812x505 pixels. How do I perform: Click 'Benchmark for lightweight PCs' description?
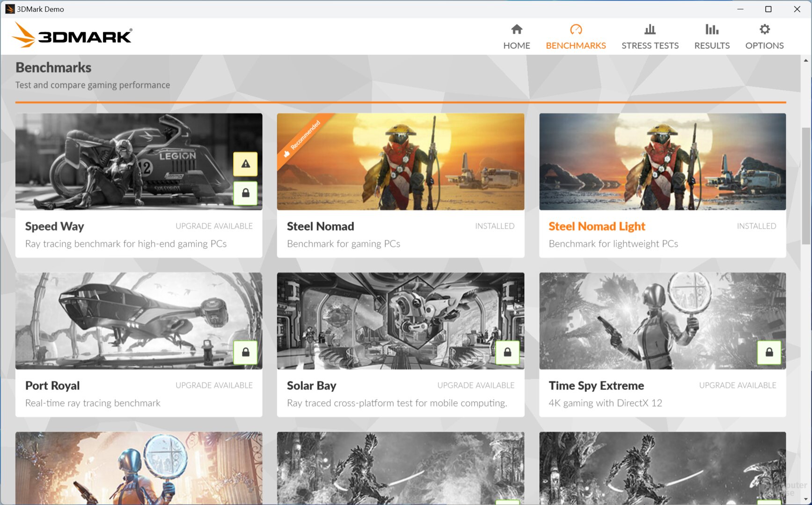(613, 244)
